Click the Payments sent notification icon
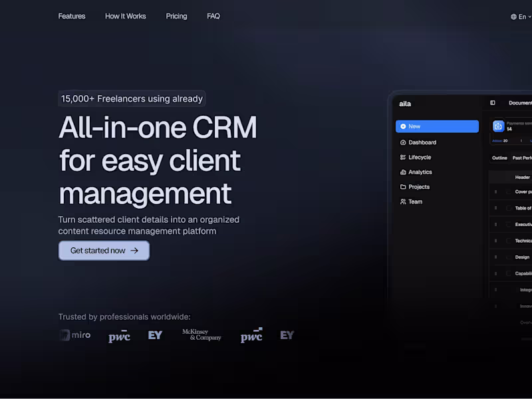Viewport: 532px width, 399px height. (x=498, y=126)
